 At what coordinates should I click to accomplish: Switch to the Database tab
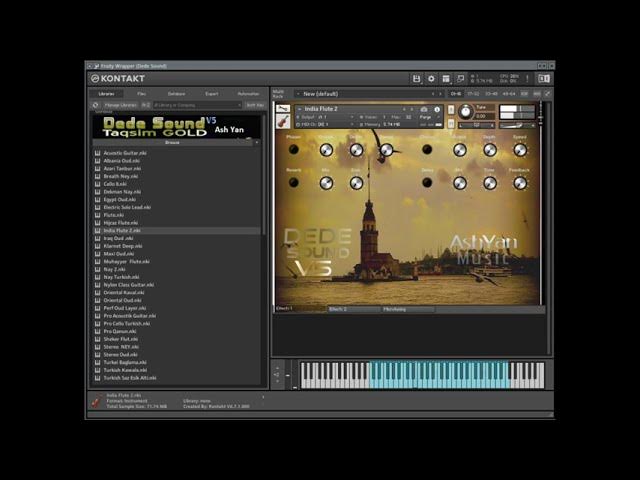click(x=176, y=94)
